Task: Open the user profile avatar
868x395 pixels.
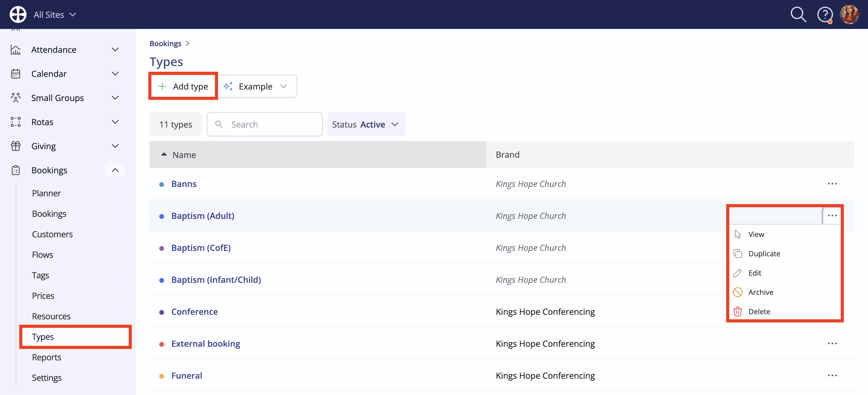Action: [x=849, y=14]
